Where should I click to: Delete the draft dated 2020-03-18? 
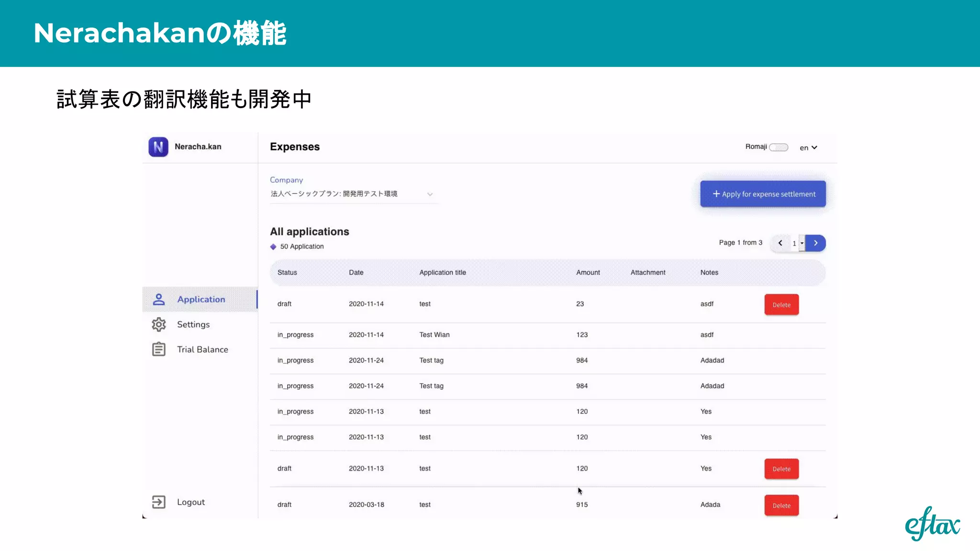click(781, 506)
